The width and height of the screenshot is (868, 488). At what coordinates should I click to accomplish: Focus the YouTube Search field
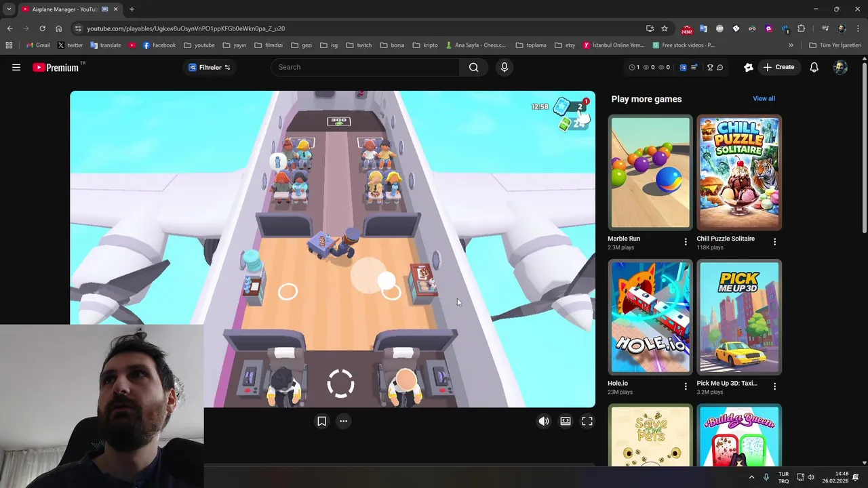tap(365, 67)
